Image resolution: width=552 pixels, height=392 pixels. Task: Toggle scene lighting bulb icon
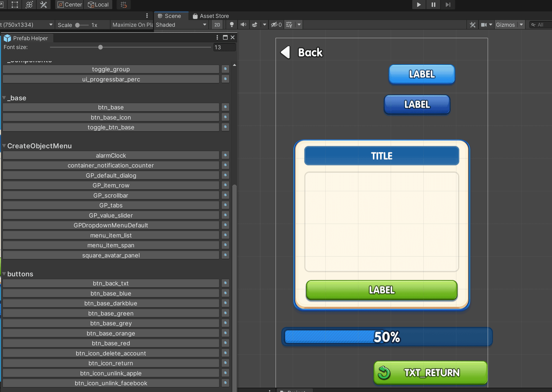point(232,25)
